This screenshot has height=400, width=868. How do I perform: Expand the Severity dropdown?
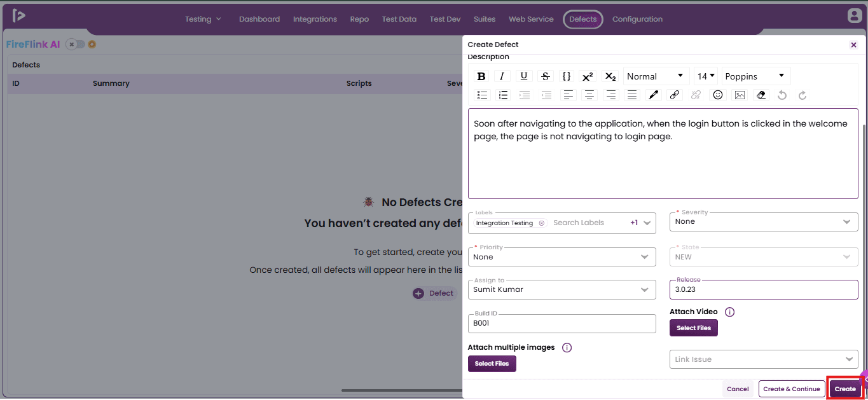pyautogui.click(x=764, y=222)
